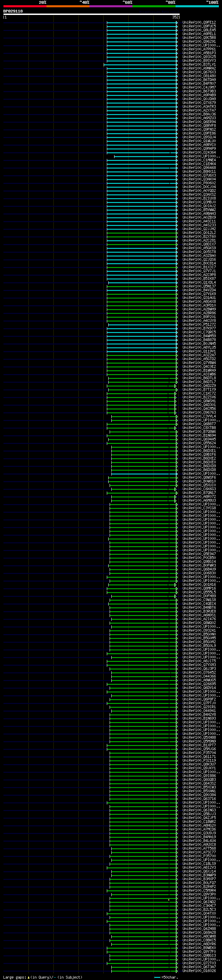222x980 pixels.
Task: Select hit label UniRef100_P35700
Action: point(199,856)
